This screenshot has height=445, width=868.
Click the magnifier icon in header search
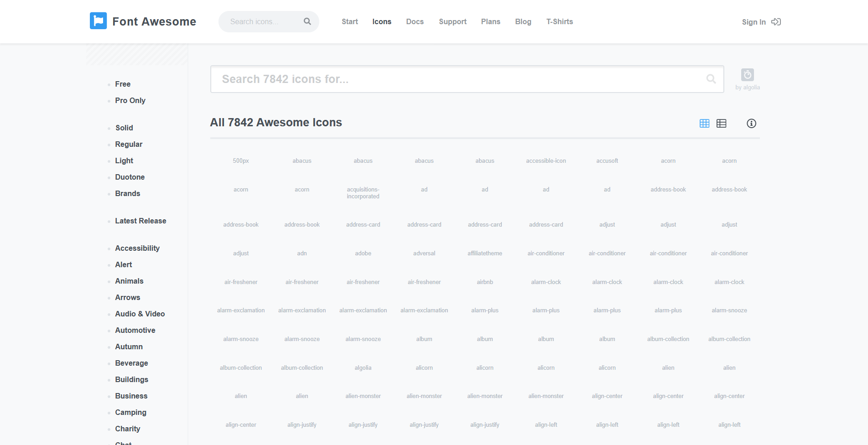point(307,21)
